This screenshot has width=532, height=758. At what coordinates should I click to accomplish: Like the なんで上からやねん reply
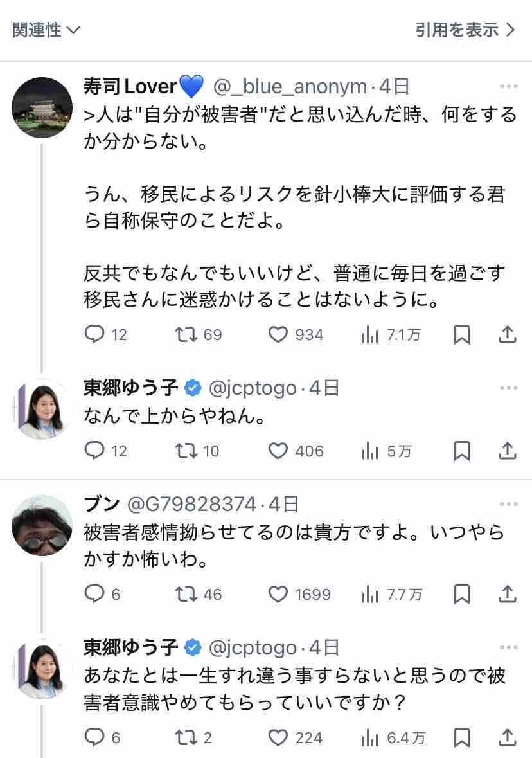[x=278, y=451]
